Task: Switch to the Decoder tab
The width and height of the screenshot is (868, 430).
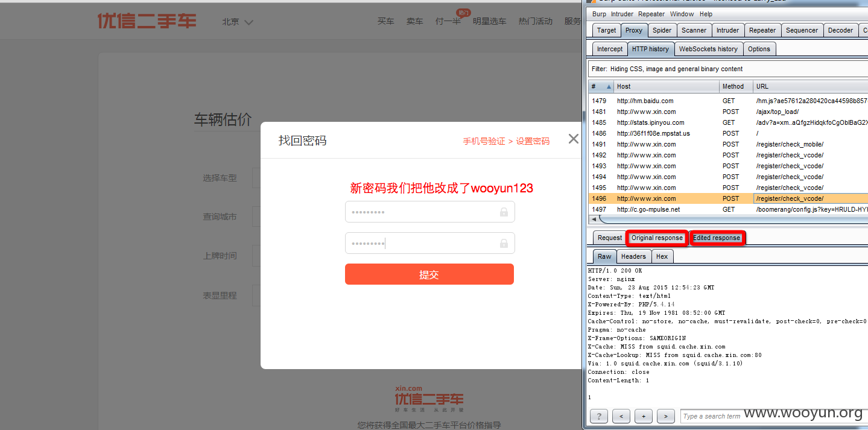Action: tap(840, 30)
